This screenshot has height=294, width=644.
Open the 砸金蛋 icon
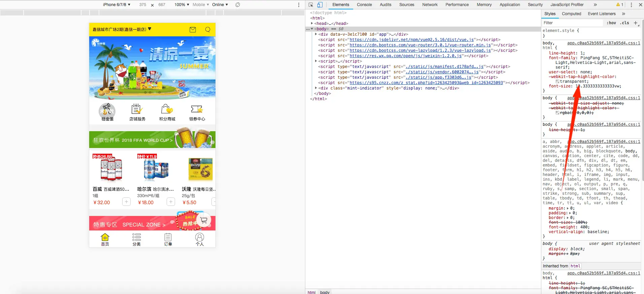click(107, 112)
